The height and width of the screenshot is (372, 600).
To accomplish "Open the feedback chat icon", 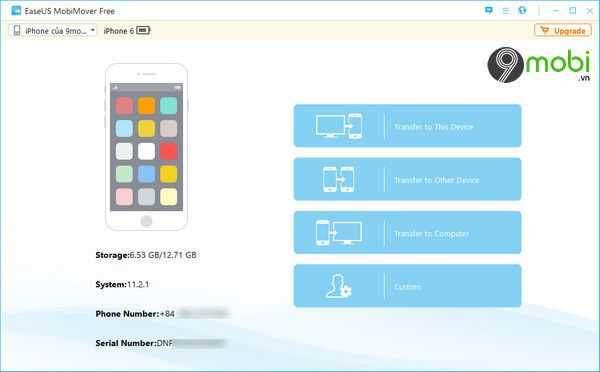I will click(489, 10).
